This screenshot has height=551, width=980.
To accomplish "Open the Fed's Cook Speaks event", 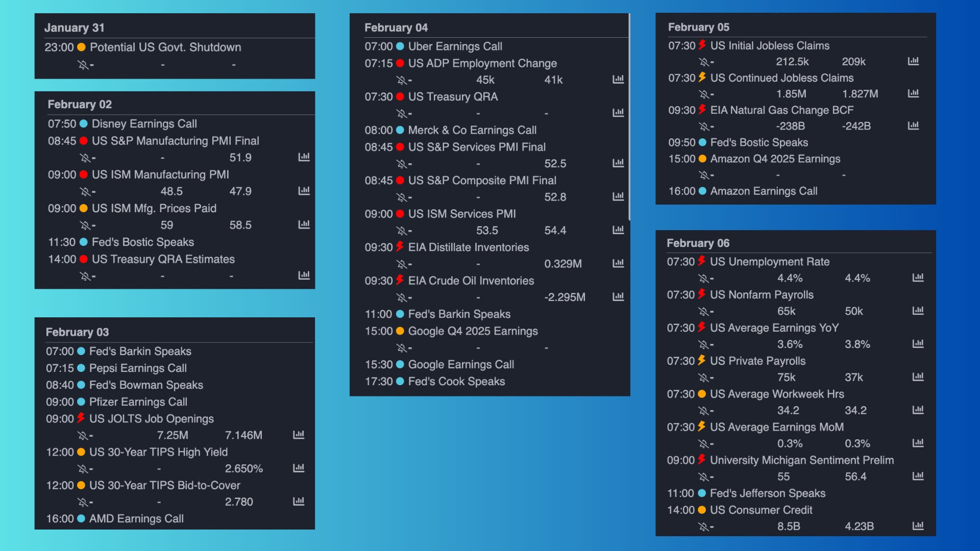I will pos(456,382).
